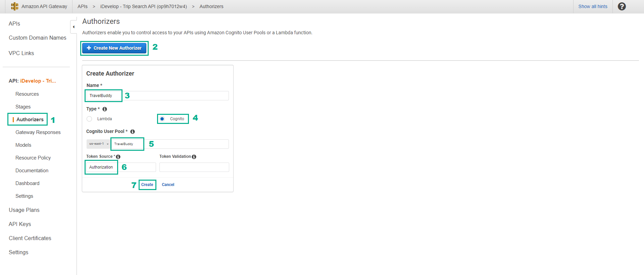Click the Token Source info icon
Viewport: 644px width, 275px height.
coord(118,157)
